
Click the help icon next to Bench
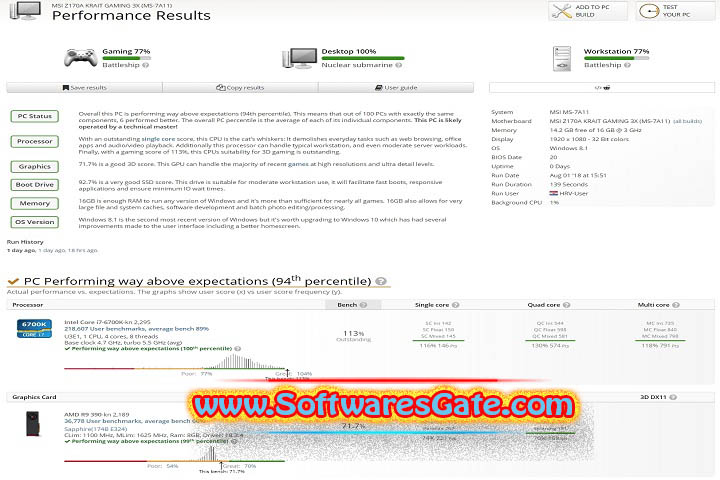click(363, 305)
